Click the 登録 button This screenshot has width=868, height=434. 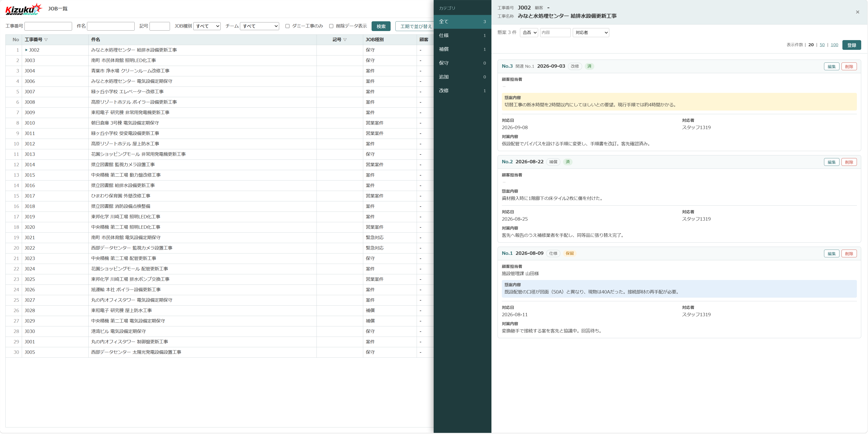(x=851, y=45)
